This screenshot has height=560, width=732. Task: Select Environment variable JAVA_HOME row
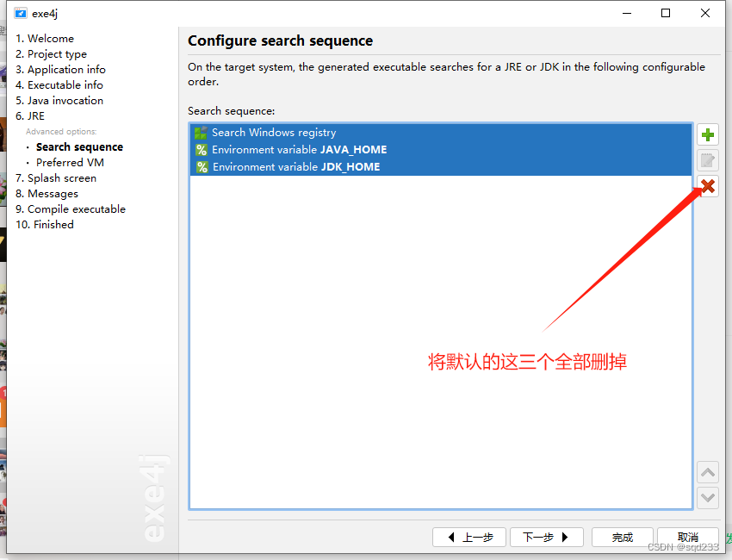(x=441, y=150)
